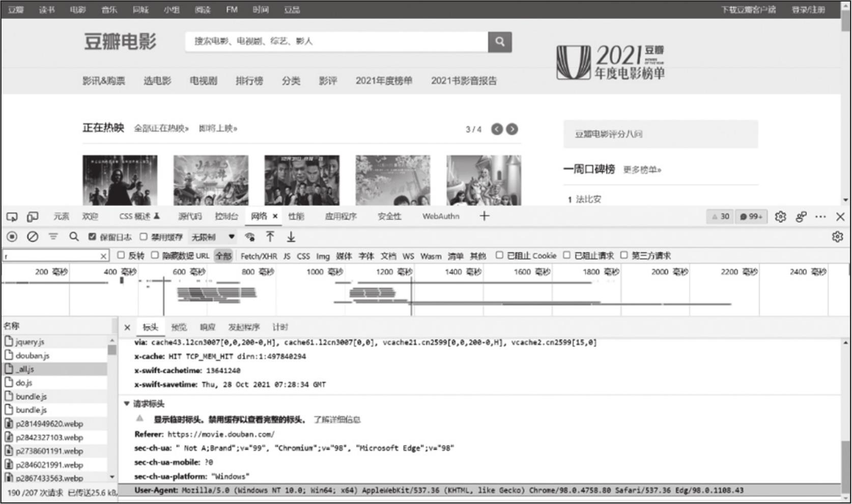
Task: Open the 响应 tab in request details
Action: tap(208, 327)
